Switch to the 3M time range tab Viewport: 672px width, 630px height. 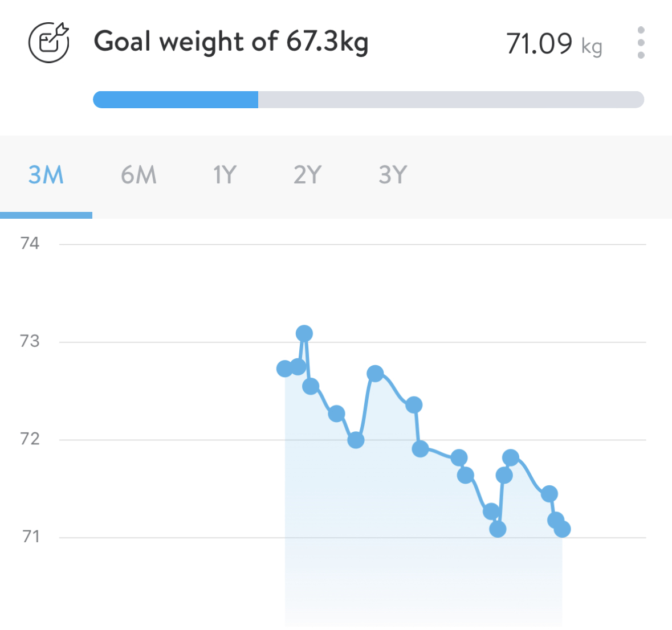coord(46,175)
